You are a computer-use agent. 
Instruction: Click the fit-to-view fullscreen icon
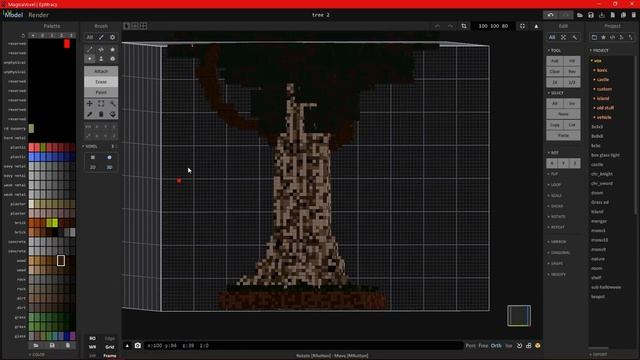[522, 26]
